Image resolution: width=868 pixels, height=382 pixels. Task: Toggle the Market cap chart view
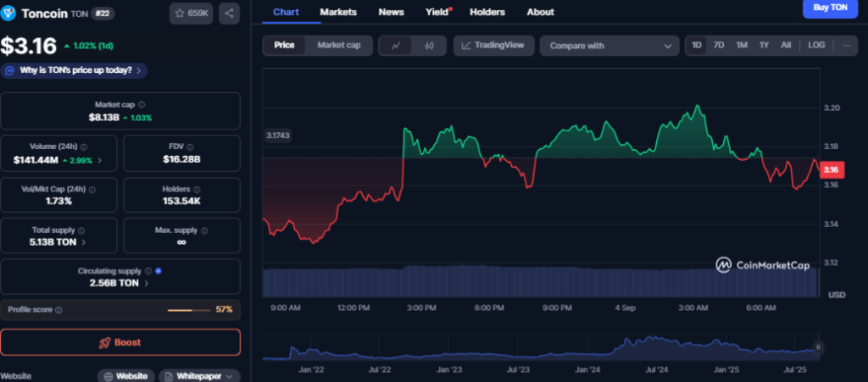339,46
